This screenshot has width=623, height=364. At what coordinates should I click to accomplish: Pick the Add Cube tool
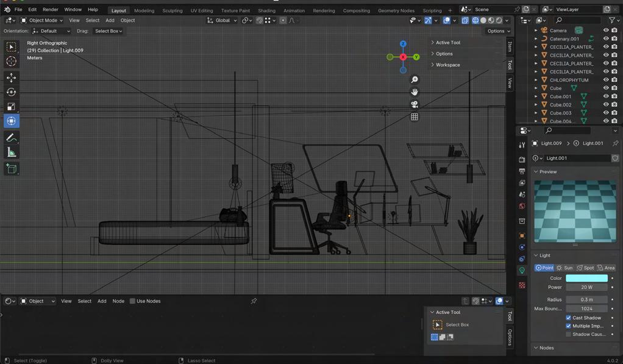[11, 168]
